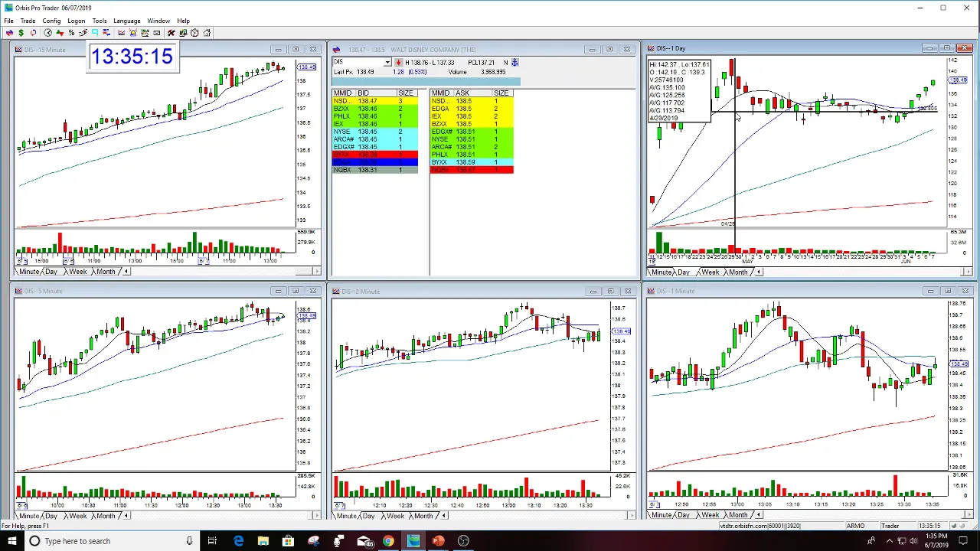Select Week tab in DIS 5 Minute chart
The height and width of the screenshot is (551, 980).
click(78, 515)
